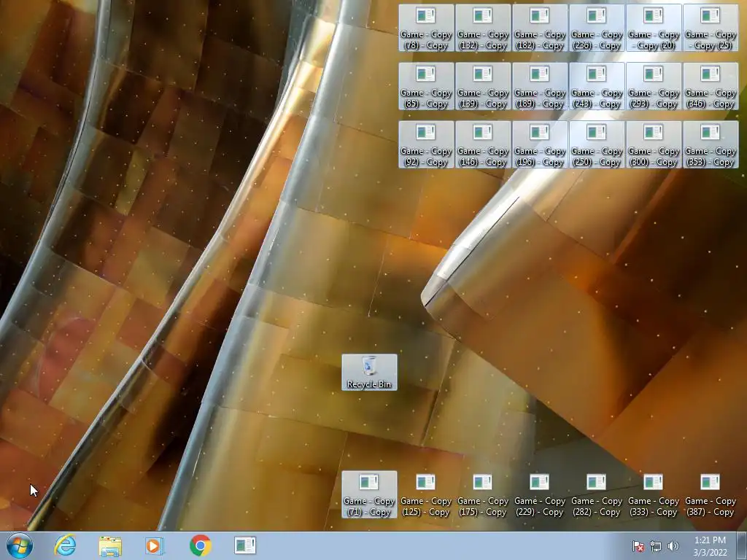Select the Recycle Bin on the desktop

tap(369, 373)
